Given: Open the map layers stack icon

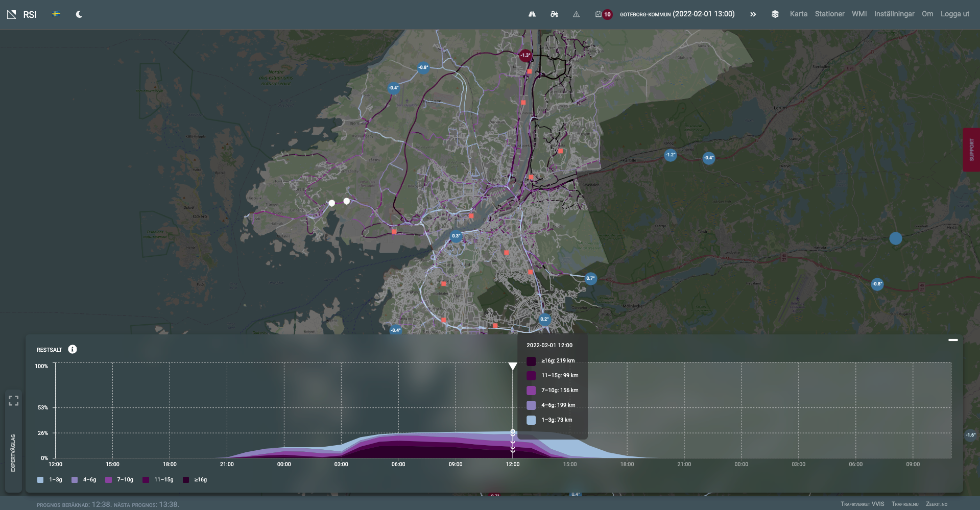Looking at the screenshot, I should point(775,14).
